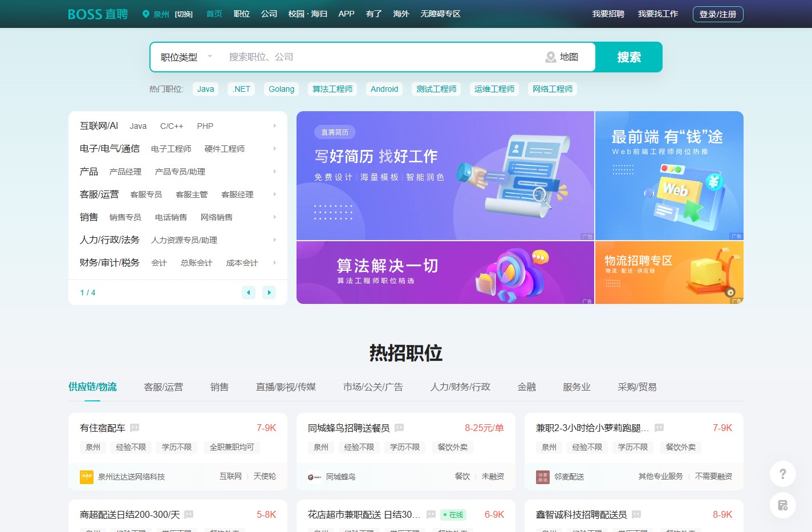The height and width of the screenshot is (532, 812).
Task: Open the 有住宿配车 job posting
Action: click(x=103, y=428)
